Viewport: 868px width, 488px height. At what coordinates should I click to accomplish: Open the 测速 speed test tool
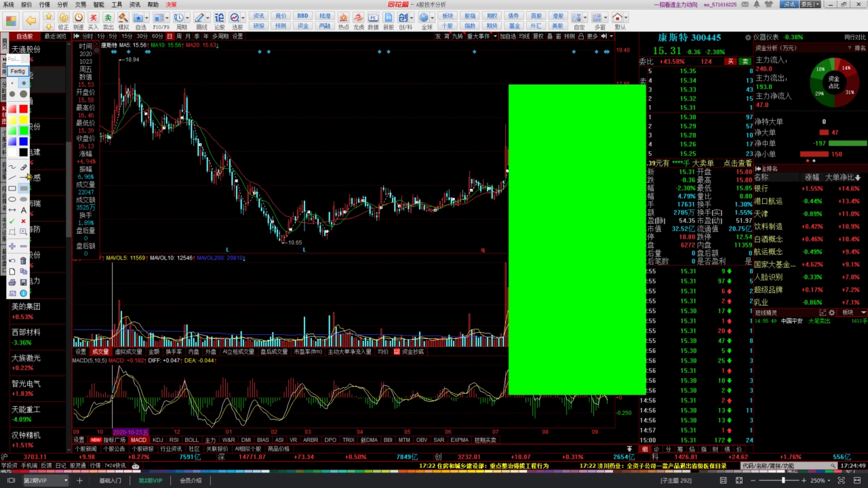[78, 20]
